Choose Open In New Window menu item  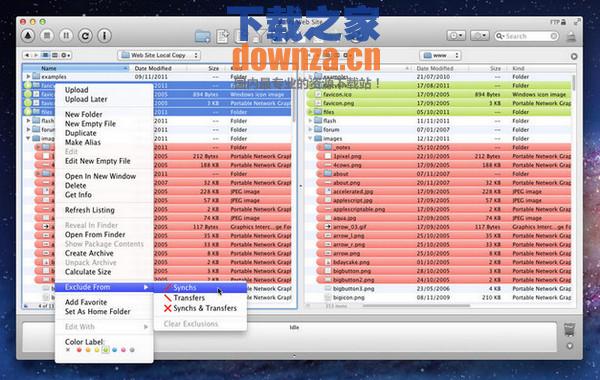point(104,176)
